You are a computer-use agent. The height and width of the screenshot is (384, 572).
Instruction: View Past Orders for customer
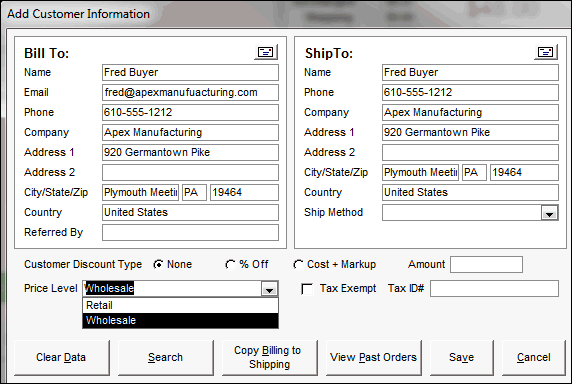tap(374, 357)
